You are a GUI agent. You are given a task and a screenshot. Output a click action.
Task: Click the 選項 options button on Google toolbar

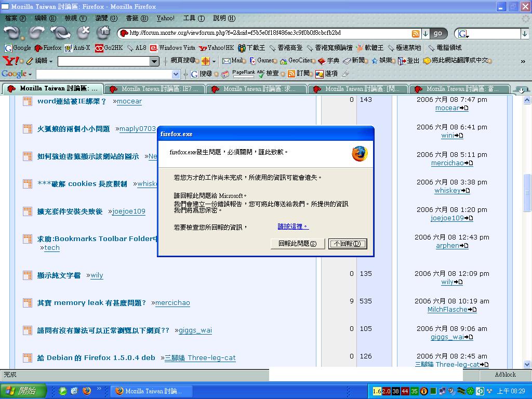pos(326,74)
